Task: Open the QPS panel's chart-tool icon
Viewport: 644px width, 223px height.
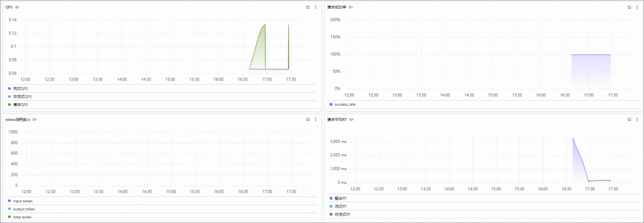Action: 308,7
